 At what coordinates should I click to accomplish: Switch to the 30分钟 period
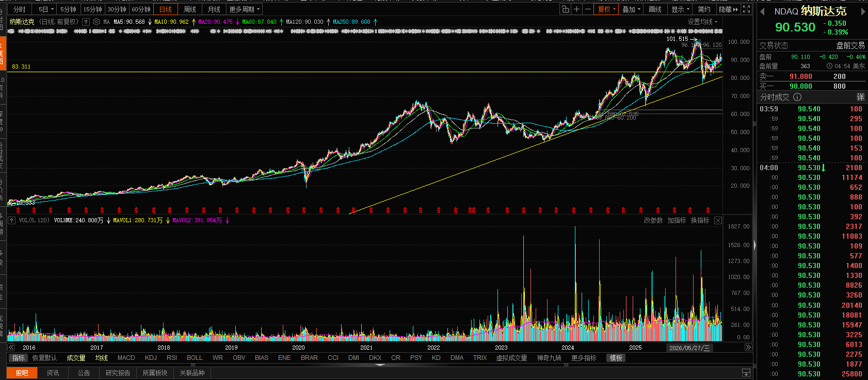point(117,9)
